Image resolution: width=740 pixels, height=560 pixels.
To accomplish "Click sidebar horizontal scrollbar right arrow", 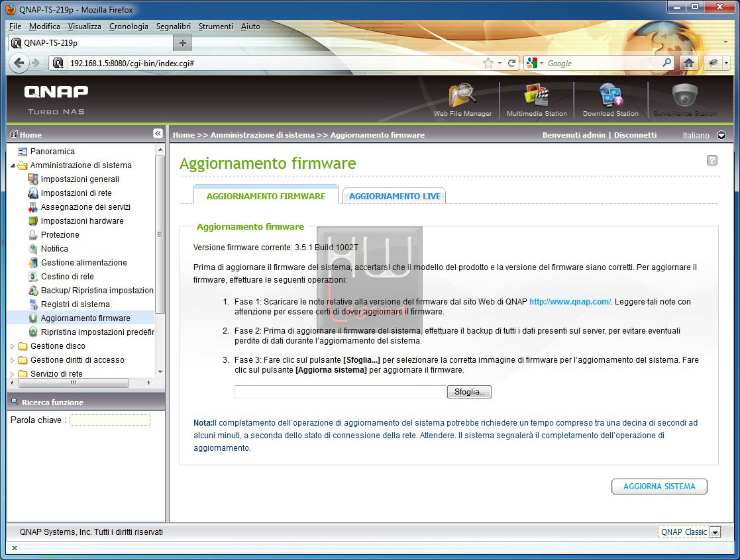I will pos(149,383).
